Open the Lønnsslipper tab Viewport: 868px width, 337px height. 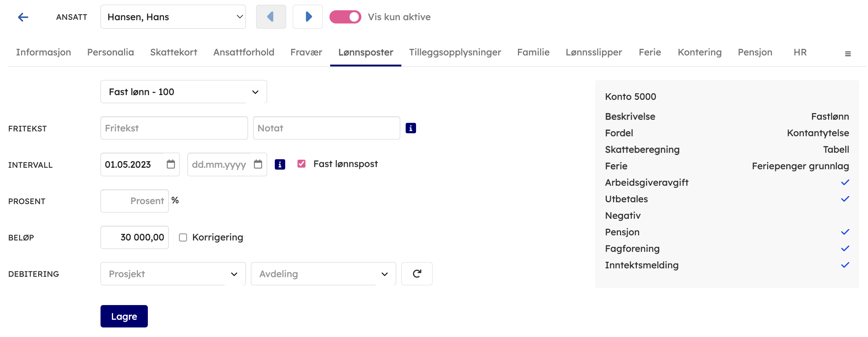pos(594,52)
